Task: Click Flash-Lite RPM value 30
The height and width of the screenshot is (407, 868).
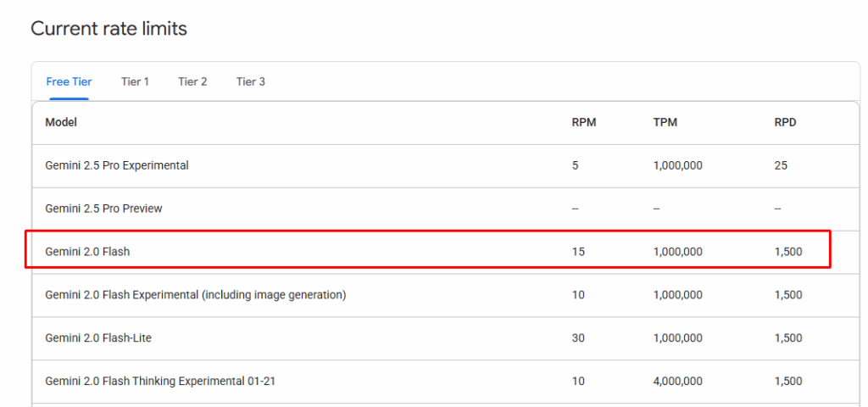Action: click(x=578, y=337)
